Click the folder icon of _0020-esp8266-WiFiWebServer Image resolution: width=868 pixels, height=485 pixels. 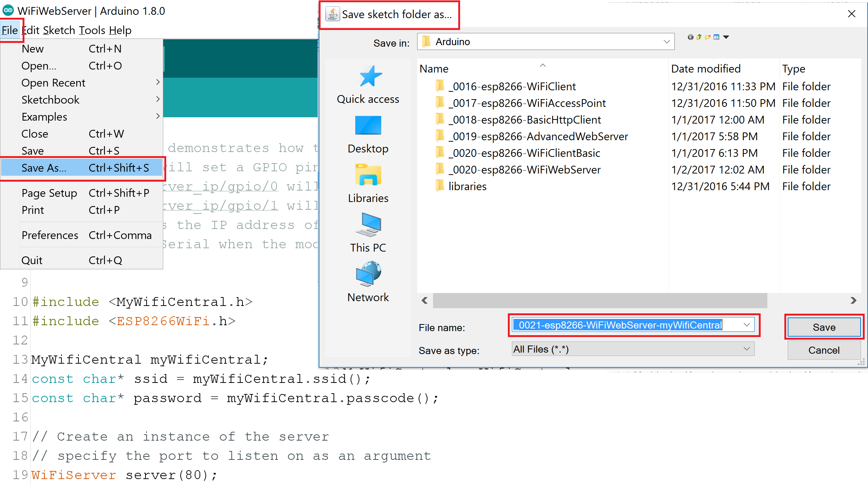(440, 169)
